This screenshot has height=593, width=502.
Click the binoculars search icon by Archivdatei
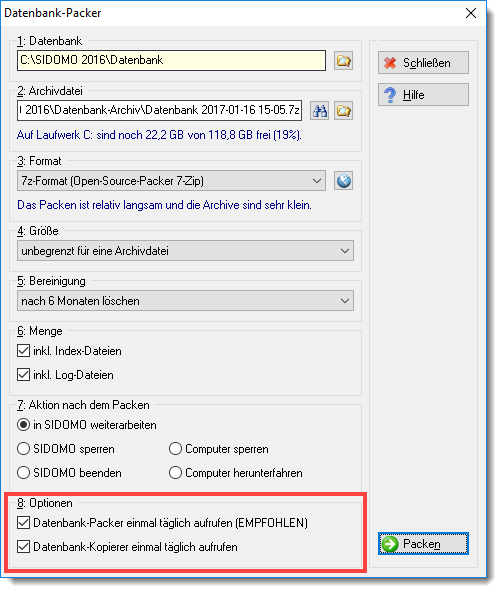(x=320, y=111)
